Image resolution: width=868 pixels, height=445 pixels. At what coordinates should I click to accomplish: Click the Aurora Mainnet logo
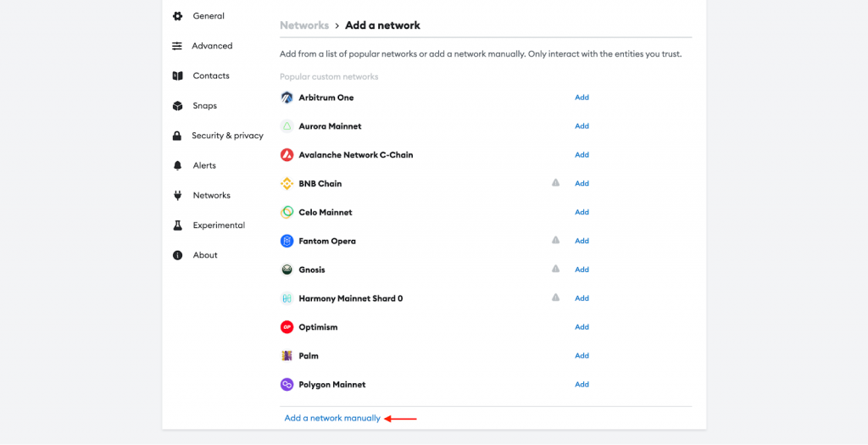point(287,126)
